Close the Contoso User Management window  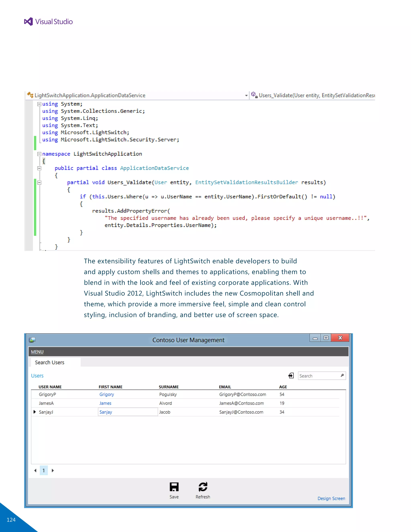[340, 338]
